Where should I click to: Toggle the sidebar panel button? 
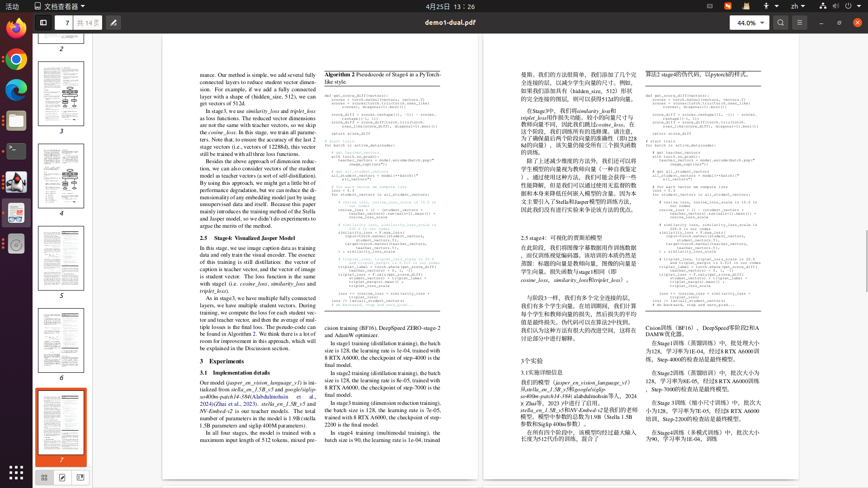[x=43, y=23]
